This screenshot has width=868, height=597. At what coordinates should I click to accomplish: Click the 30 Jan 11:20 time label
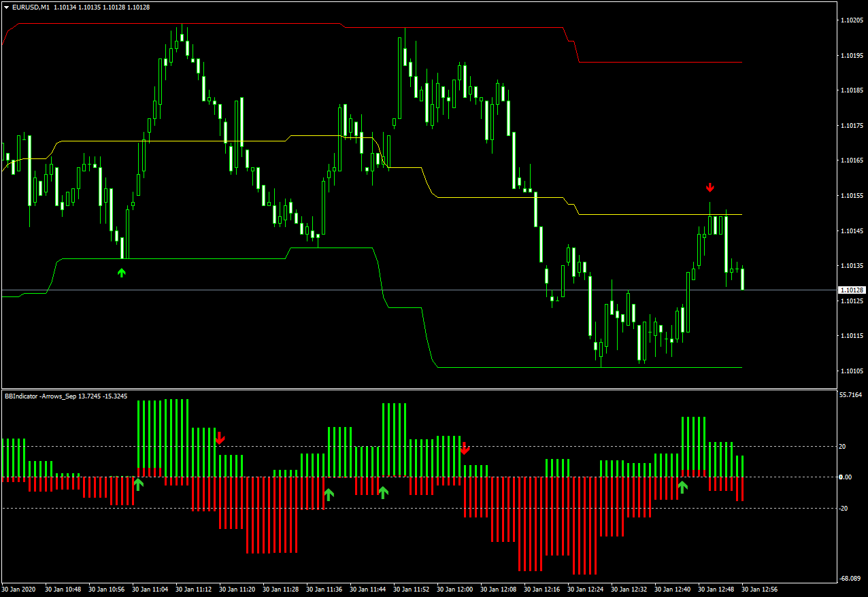tap(237, 590)
